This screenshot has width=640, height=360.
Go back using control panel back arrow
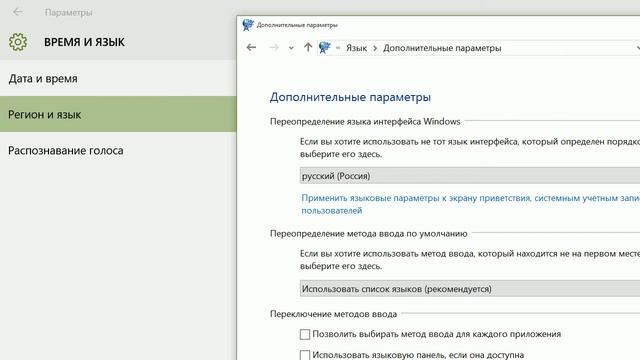tap(251, 48)
